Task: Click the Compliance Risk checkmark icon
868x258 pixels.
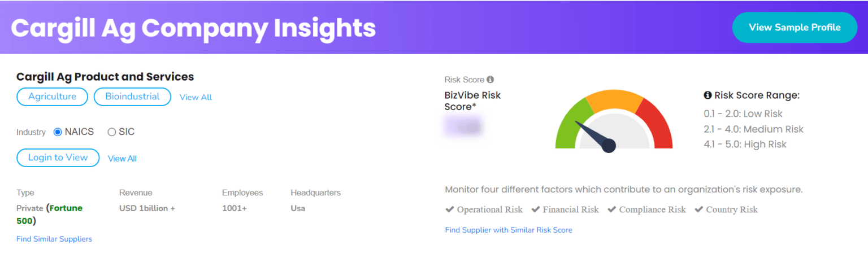Action: pos(611,209)
